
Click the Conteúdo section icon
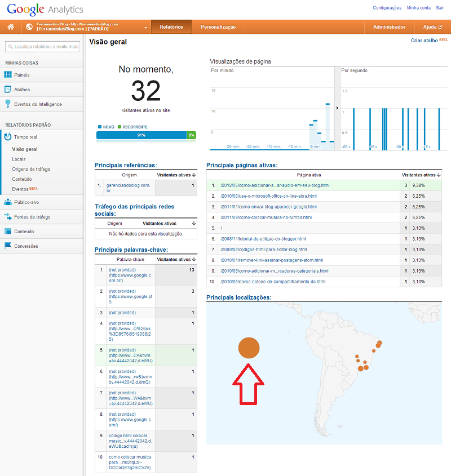coord(8,231)
